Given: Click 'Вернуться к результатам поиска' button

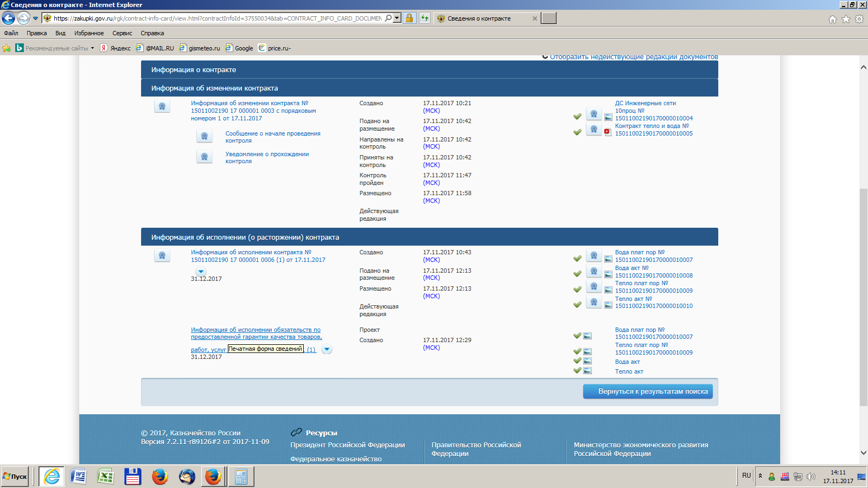Looking at the screenshot, I should point(648,391).
